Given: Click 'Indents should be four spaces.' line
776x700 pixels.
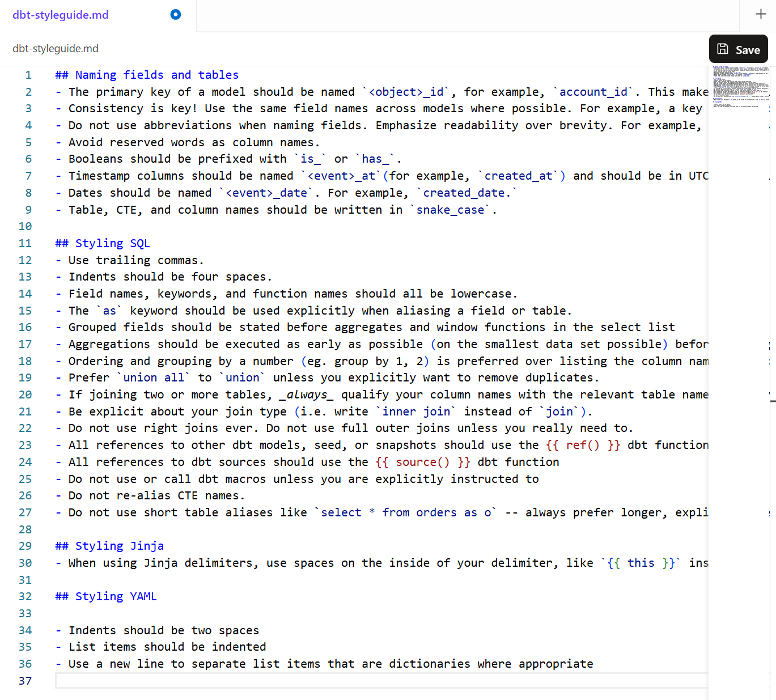Looking at the screenshot, I should [164, 277].
